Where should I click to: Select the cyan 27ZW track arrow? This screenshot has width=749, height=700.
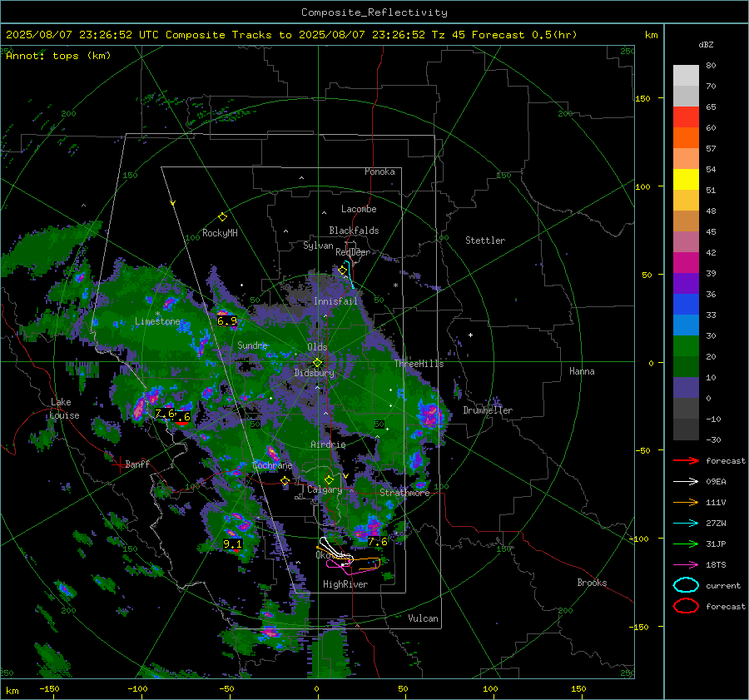pos(686,524)
